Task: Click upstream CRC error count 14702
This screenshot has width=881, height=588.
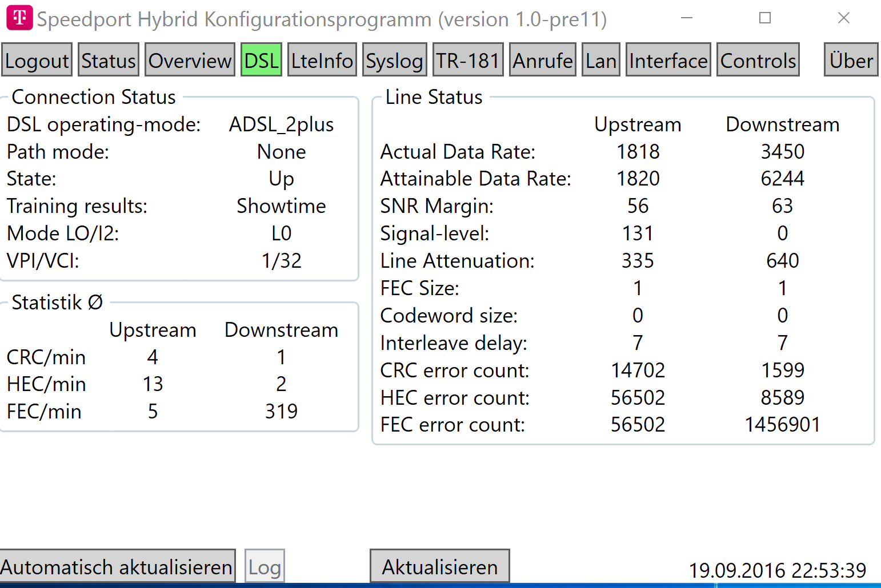Action: [x=638, y=370]
